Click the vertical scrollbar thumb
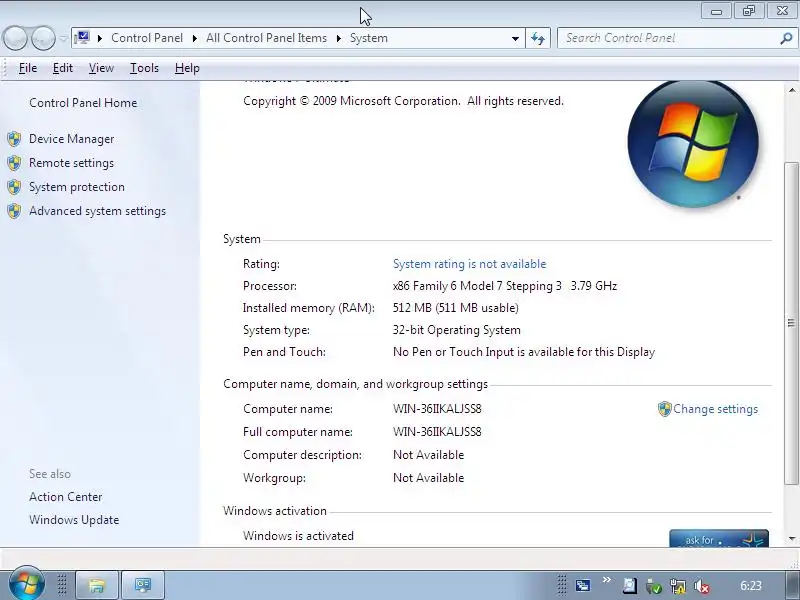This screenshot has width=800, height=600. (x=791, y=323)
